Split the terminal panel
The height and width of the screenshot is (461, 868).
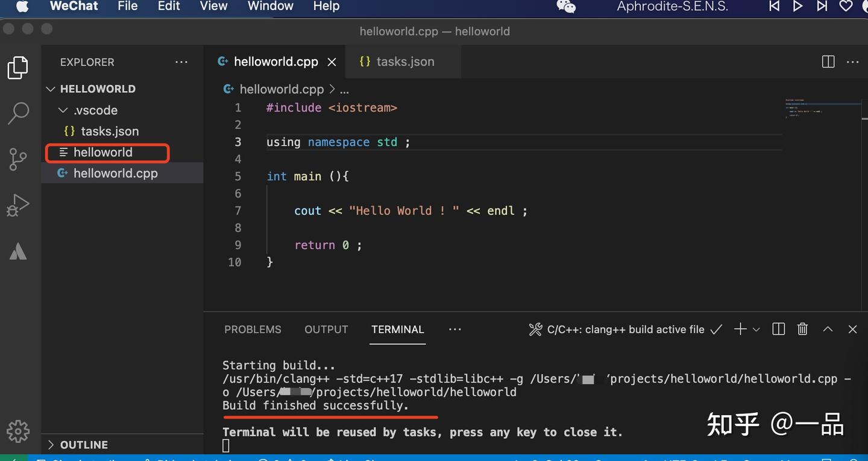[x=778, y=329]
